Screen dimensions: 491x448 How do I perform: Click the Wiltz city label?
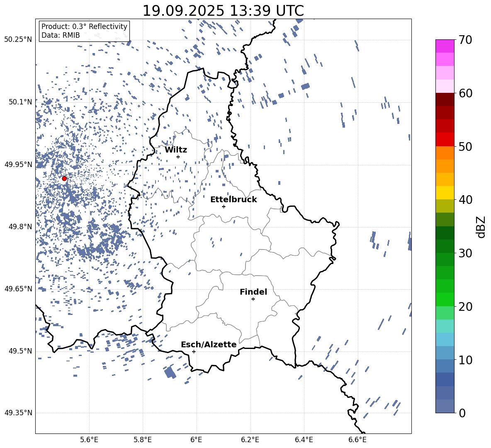click(176, 150)
